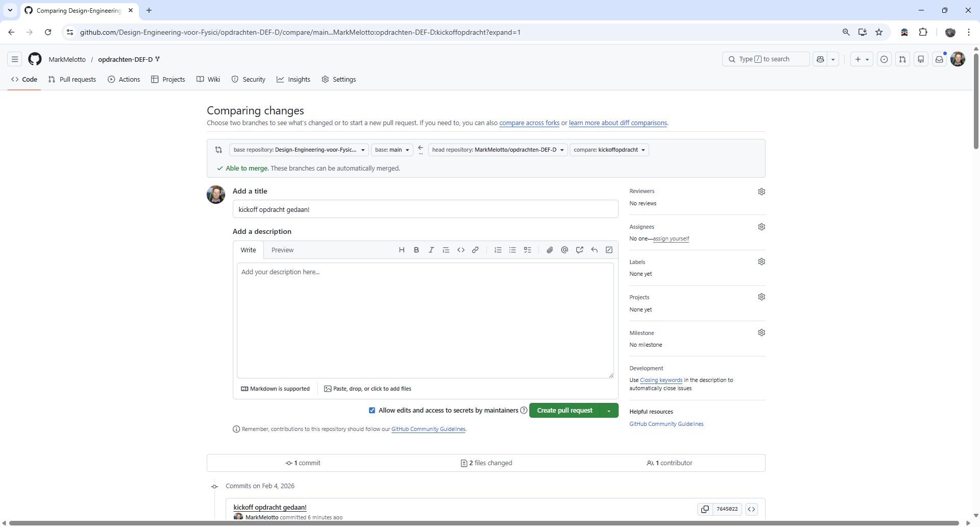Click the Create pull request button
This screenshot has width=980, height=527.
(565, 410)
